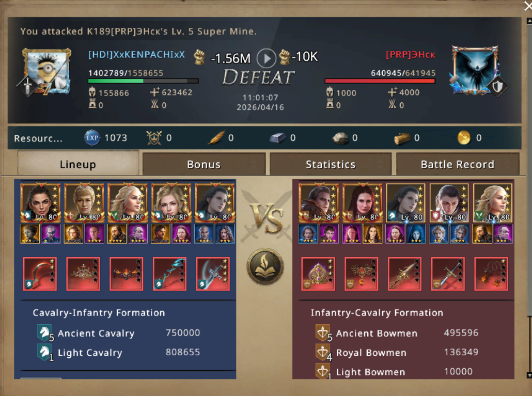
Task: Select attacker's red scythe equipment icon
Action: [x=40, y=274]
